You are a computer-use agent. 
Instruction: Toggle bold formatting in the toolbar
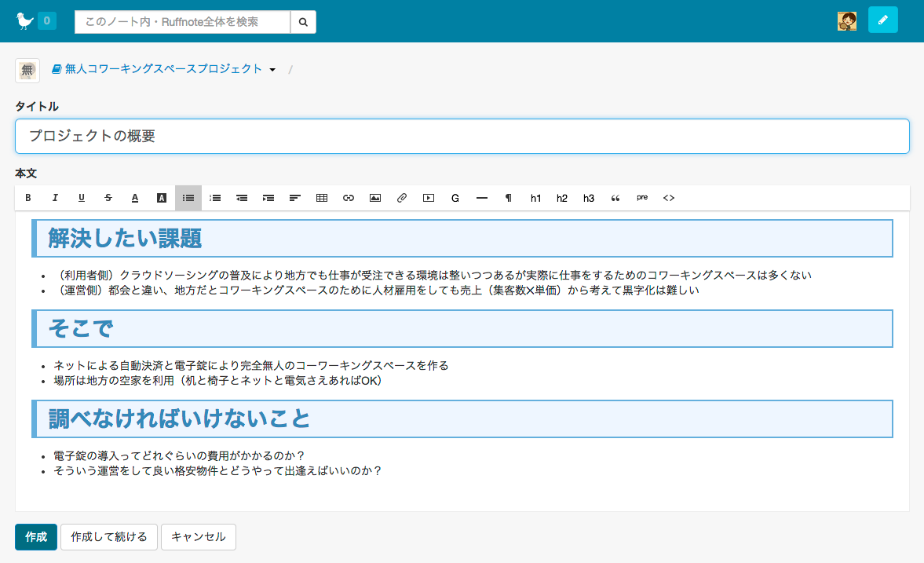click(28, 198)
